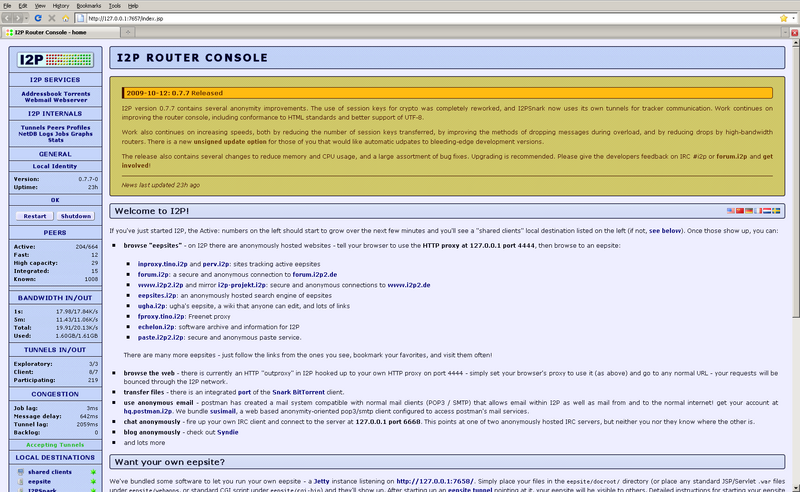
Task: Open the susimail webmail link
Action: [x=222, y=411]
